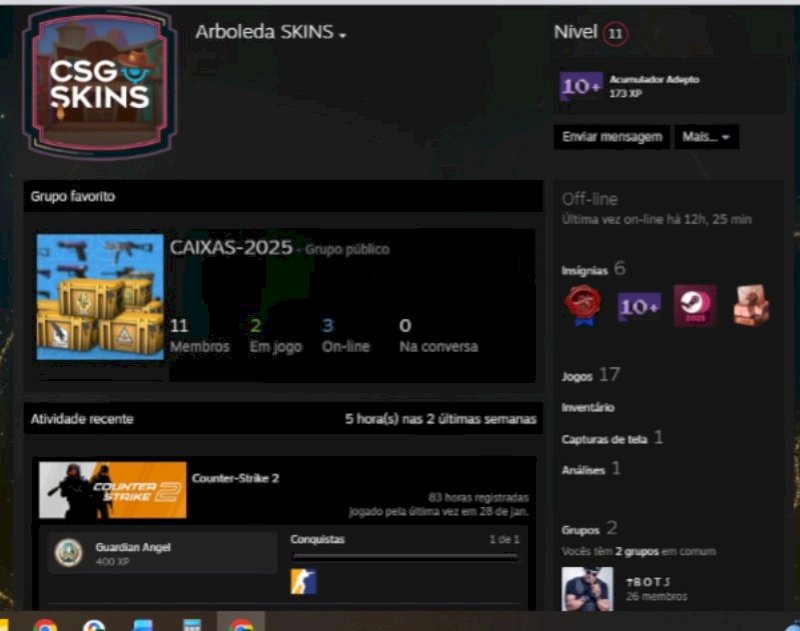Click the 11 Membros count
Image resolution: width=800 pixels, height=631 pixels.
tap(199, 335)
